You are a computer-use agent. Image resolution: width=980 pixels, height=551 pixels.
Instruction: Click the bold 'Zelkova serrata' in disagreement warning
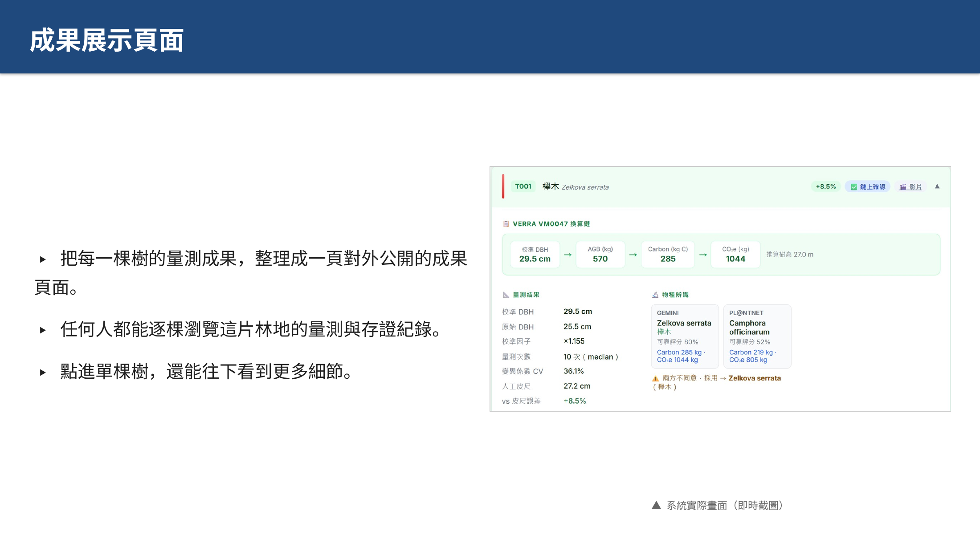point(755,378)
